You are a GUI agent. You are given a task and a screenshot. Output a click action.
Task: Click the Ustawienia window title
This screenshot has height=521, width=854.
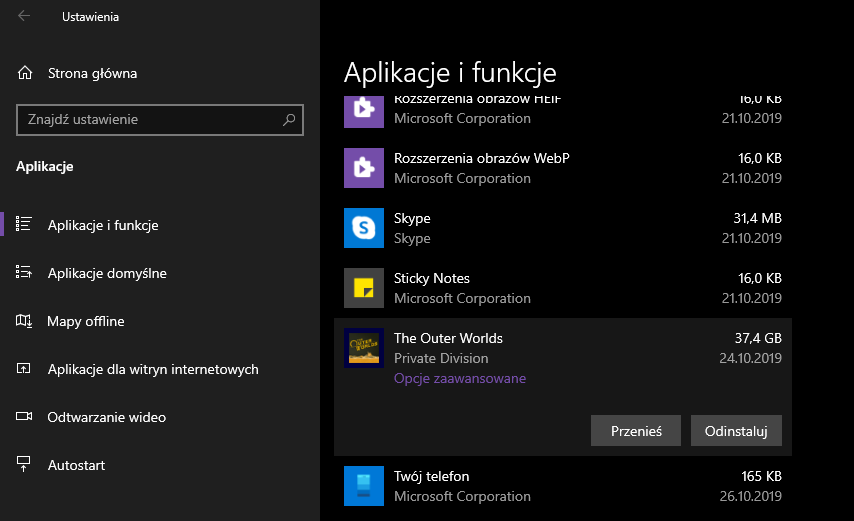pyautogui.click(x=90, y=17)
